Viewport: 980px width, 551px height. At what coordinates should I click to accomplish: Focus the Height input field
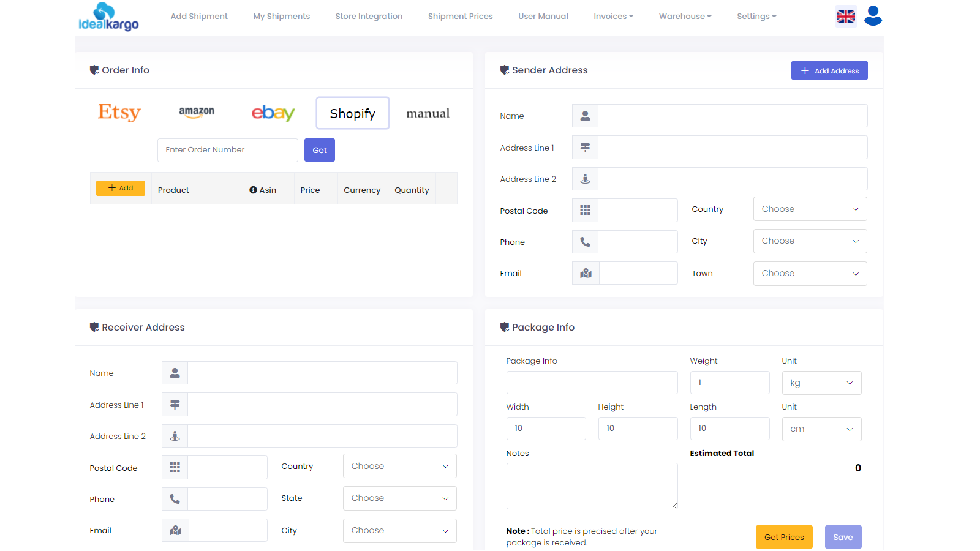(638, 429)
